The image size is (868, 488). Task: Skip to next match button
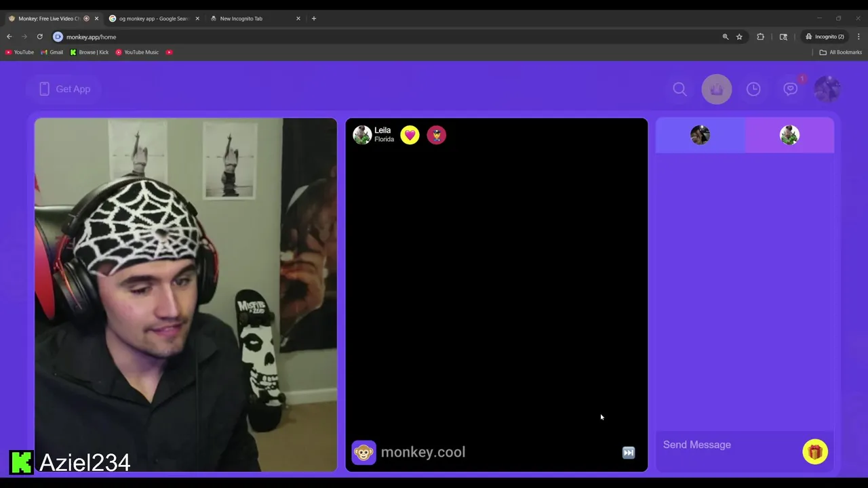coord(629,453)
